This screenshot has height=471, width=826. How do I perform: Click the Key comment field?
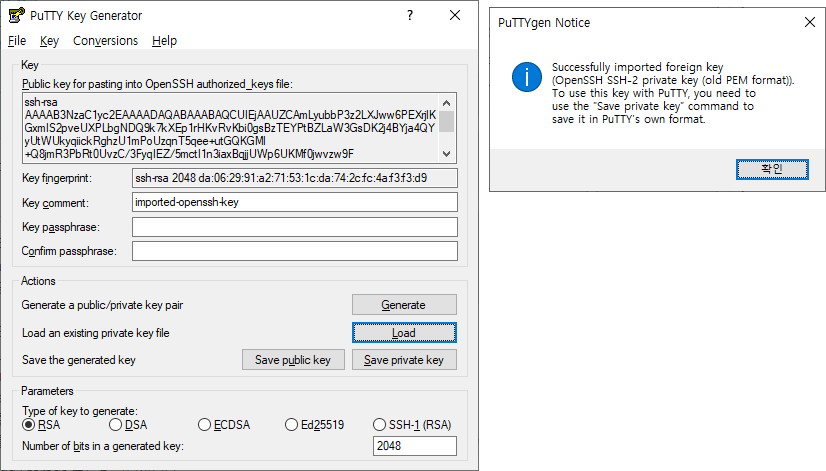[294, 202]
